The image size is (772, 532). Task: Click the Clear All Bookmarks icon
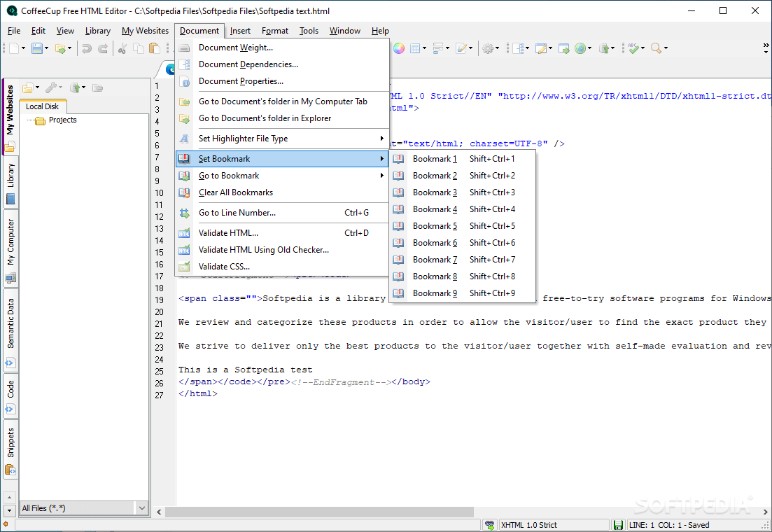(184, 192)
